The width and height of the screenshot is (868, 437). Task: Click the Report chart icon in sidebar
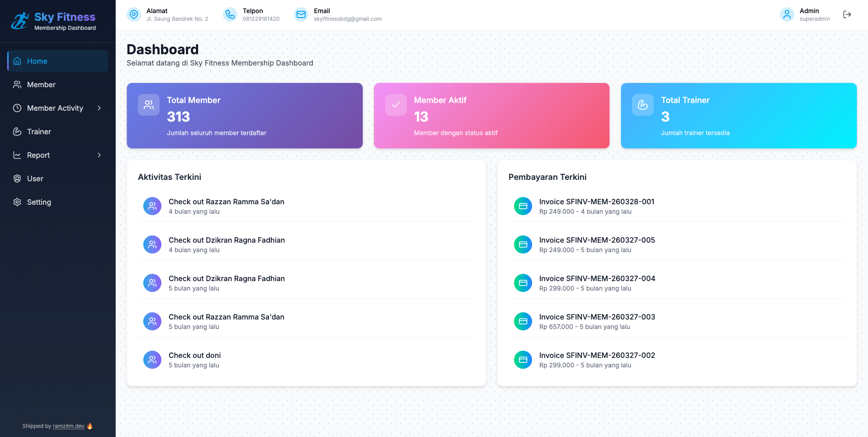coord(17,155)
